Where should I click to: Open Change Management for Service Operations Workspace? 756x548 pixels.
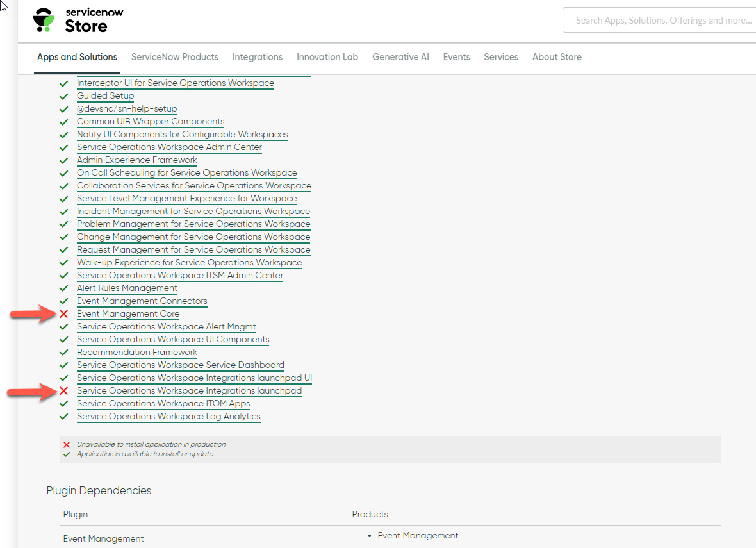pyautogui.click(x=193, y=237)
